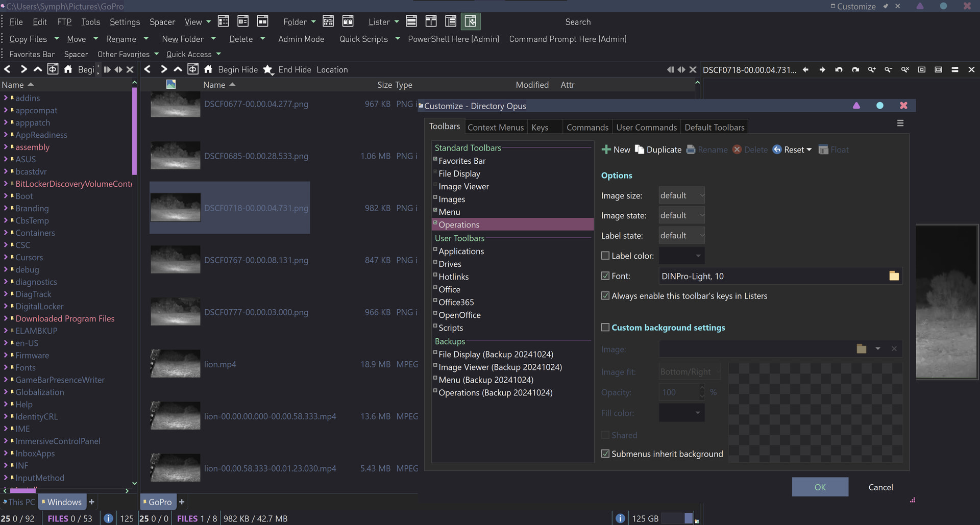Open the Label color swatch picker
The height and width of the screenshot is (525, 980).
coord(681,256)
